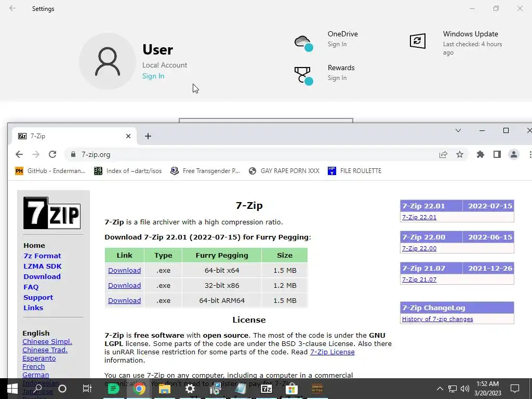The width and height of the screenshot is (532, 399).
Task: Click the 7-Zip logo image
Action: click(x=52, y=213)
